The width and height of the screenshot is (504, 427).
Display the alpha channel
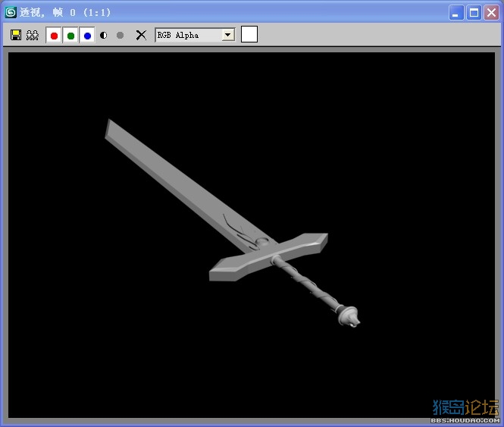[104, 35]
